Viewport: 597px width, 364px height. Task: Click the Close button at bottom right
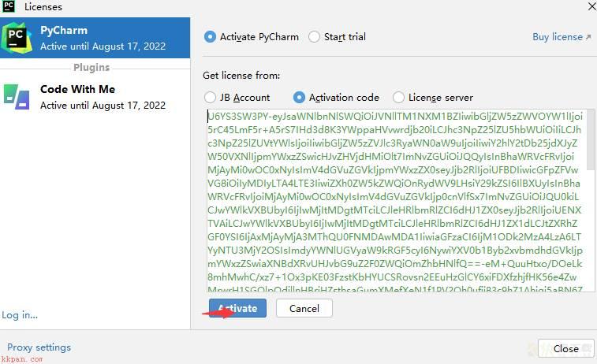tap(565, 348)
